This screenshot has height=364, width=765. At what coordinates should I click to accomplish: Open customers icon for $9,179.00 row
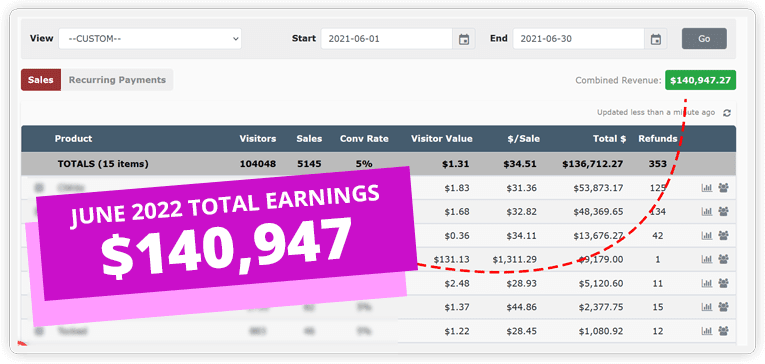pos(724,260)
